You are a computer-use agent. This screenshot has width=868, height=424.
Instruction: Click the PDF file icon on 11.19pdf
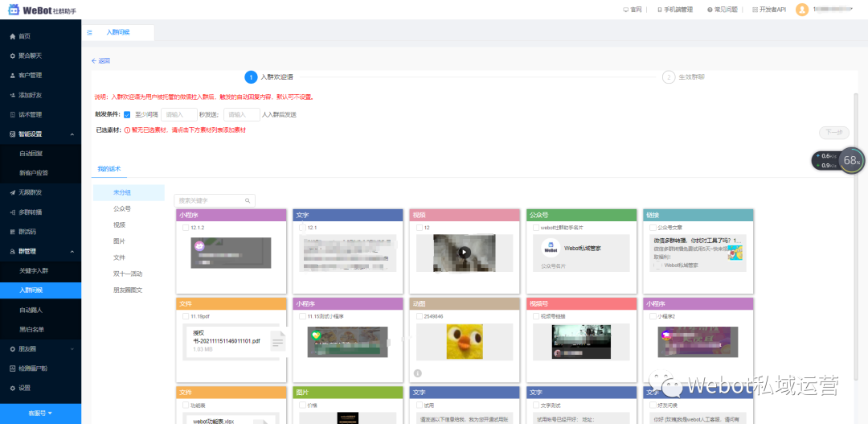coord(278,341)
